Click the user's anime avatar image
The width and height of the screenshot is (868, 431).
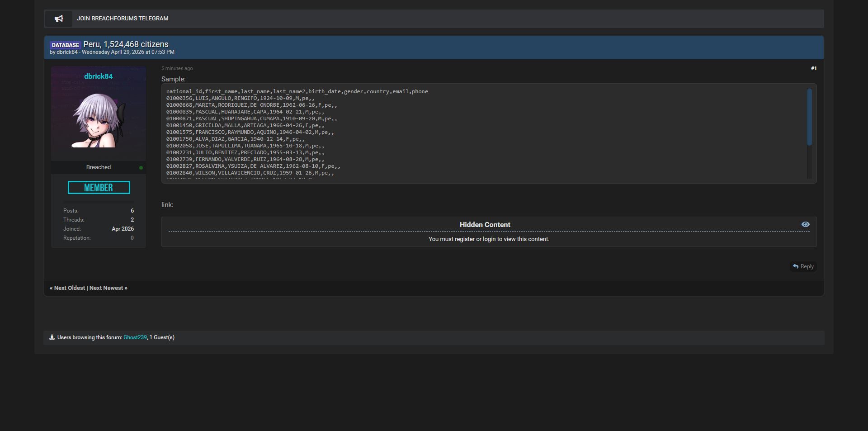point(98,120)
